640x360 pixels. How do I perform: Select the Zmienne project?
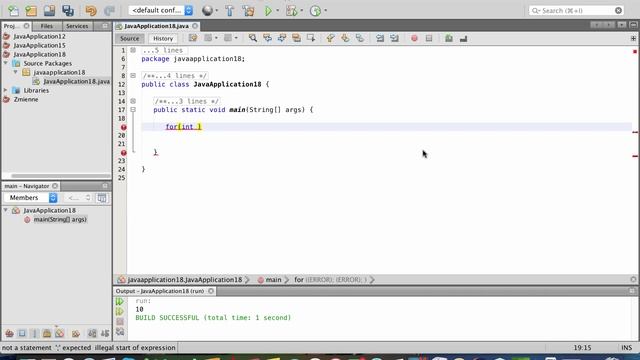(26, 99)
